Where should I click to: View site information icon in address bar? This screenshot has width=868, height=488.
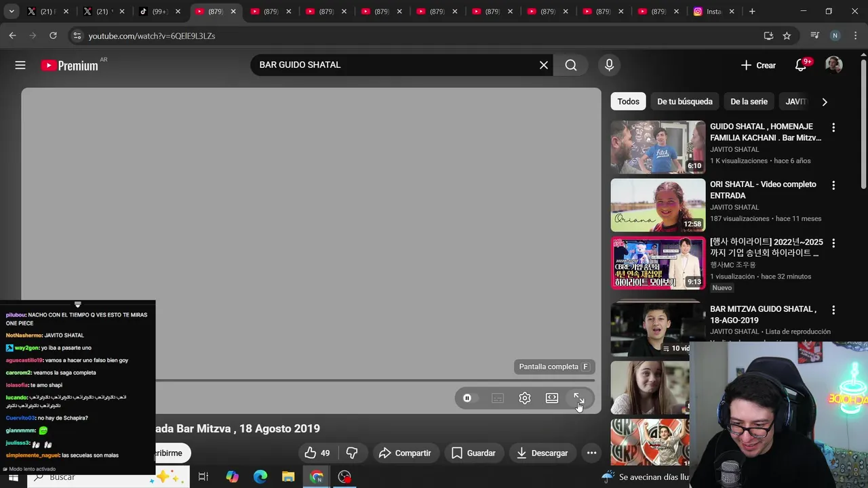point(77,36)
